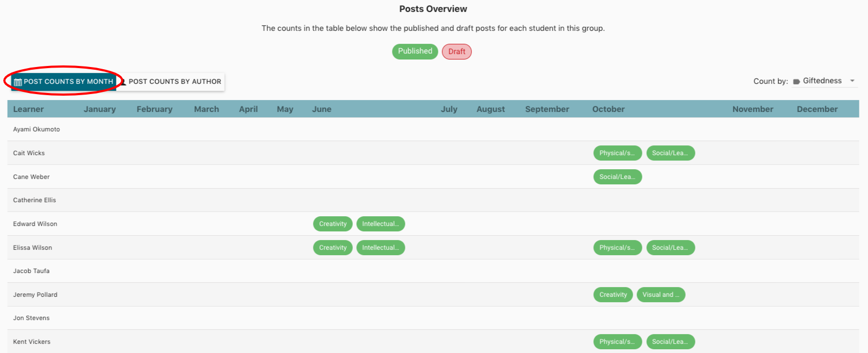Select learner Catherine Ellis
868x353 pixels.
35,200
